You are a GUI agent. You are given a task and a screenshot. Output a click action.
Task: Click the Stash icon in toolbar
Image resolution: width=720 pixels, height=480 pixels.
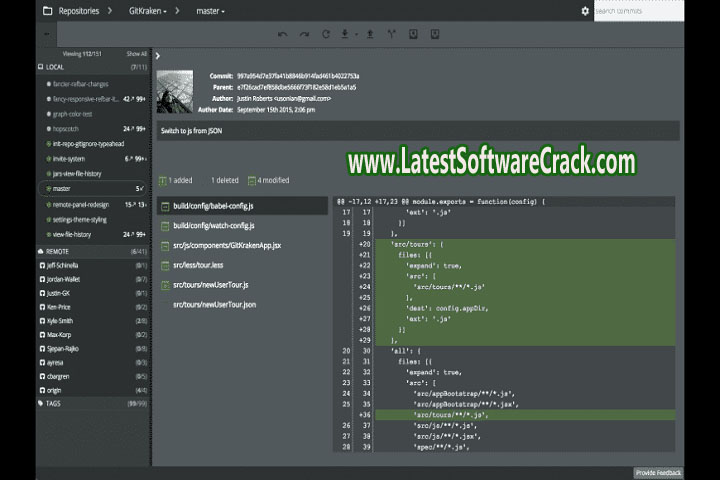coord(413,34)
